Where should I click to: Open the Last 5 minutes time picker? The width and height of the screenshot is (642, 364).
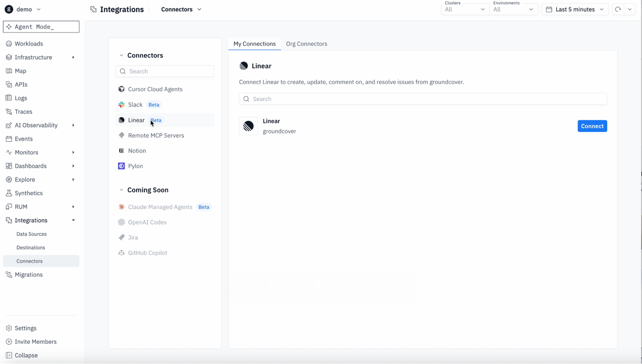(x=575, y=9)
